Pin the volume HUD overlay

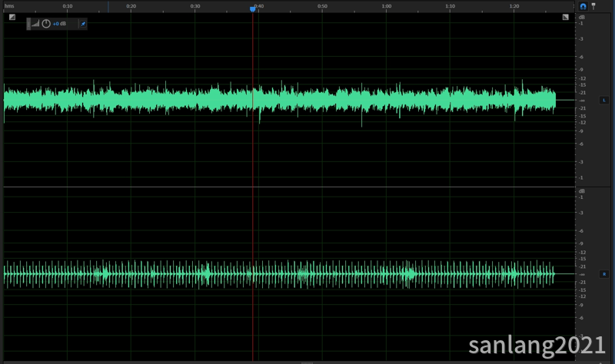pyautogui.click(x=83, y=24)
